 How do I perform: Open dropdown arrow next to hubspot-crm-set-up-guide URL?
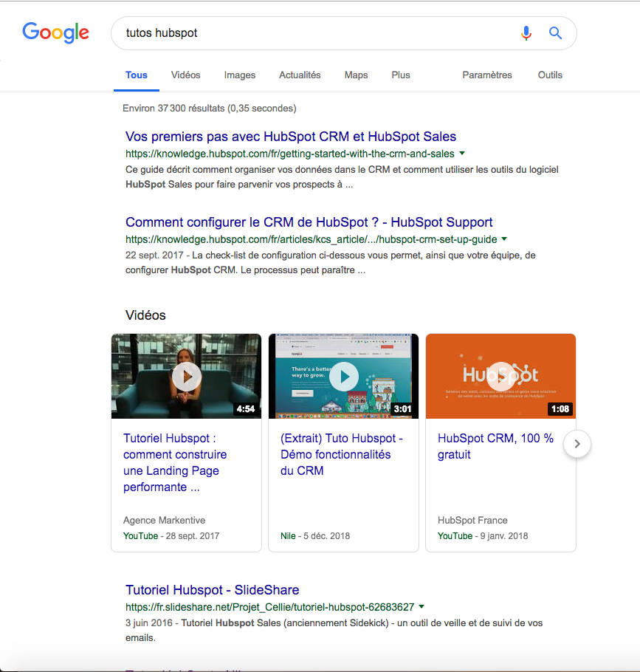504,239
